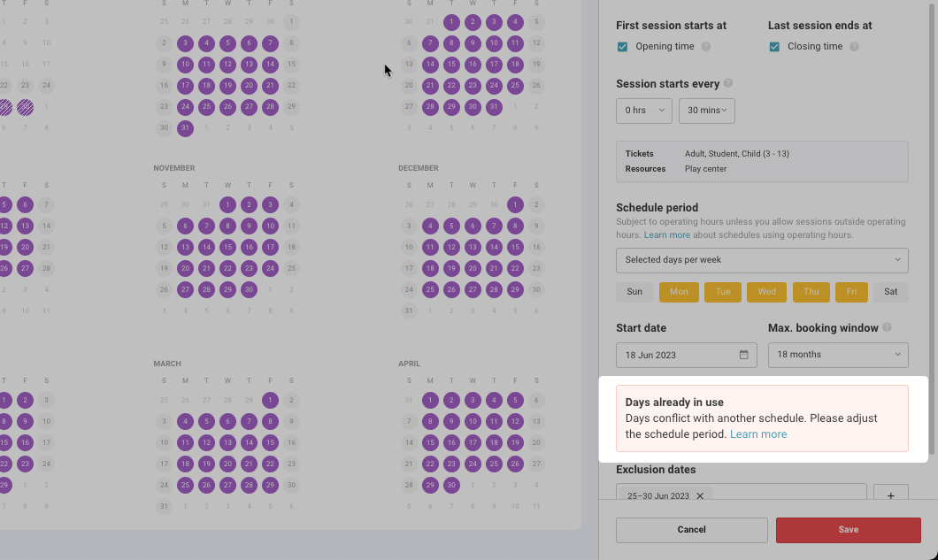
Task: Click Learn more in Days already in use alert
Action: (x=758, y=434)
